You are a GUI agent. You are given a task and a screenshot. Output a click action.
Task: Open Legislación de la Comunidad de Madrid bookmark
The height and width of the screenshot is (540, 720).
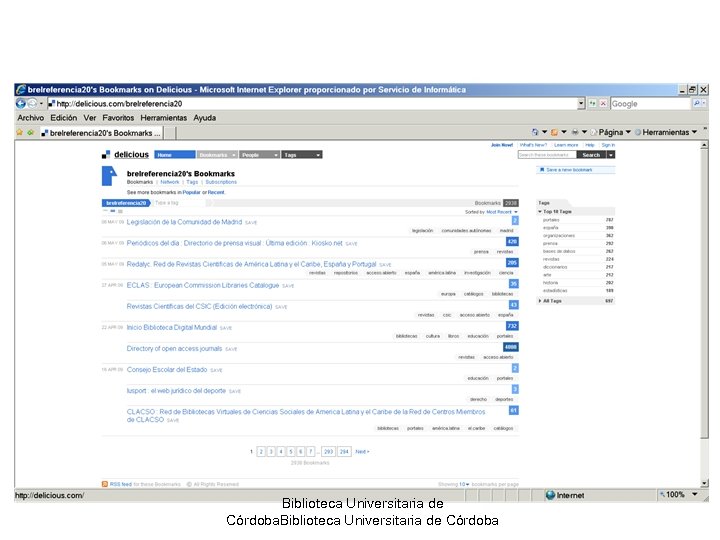point(184,222)
